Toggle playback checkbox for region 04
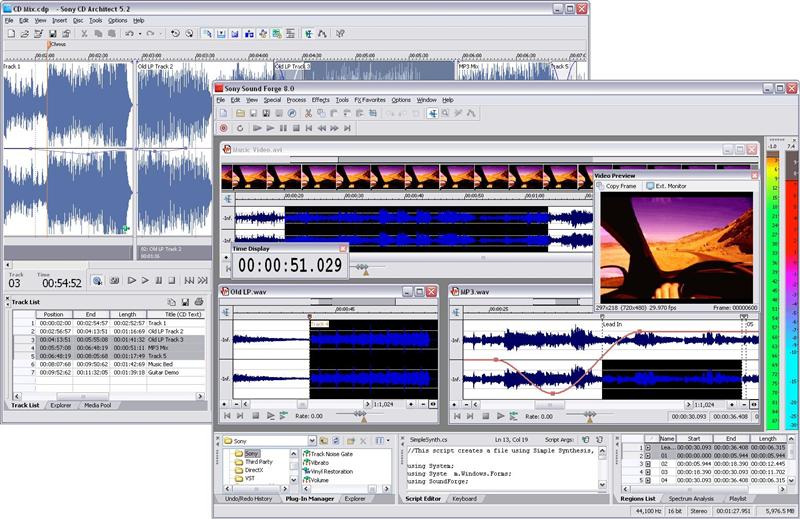The width and height of the screenshot is (800, 519). click(x=648, y=480)
